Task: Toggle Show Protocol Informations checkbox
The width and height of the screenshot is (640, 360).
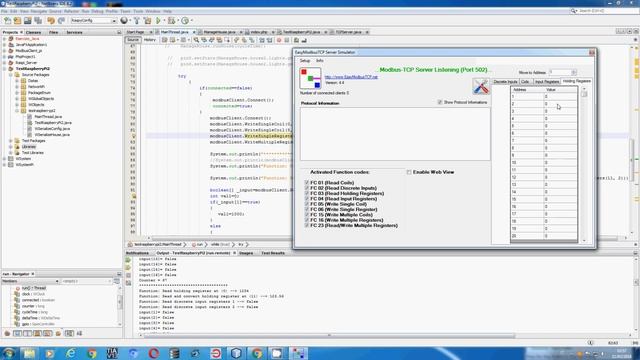Action: tap(440, 102)
